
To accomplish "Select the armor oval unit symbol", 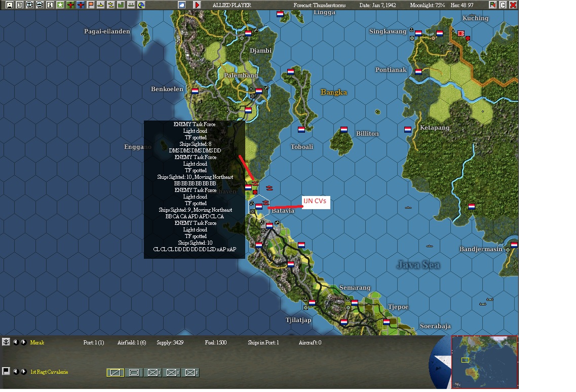I will pyautogui.click(x=134, y=373).
